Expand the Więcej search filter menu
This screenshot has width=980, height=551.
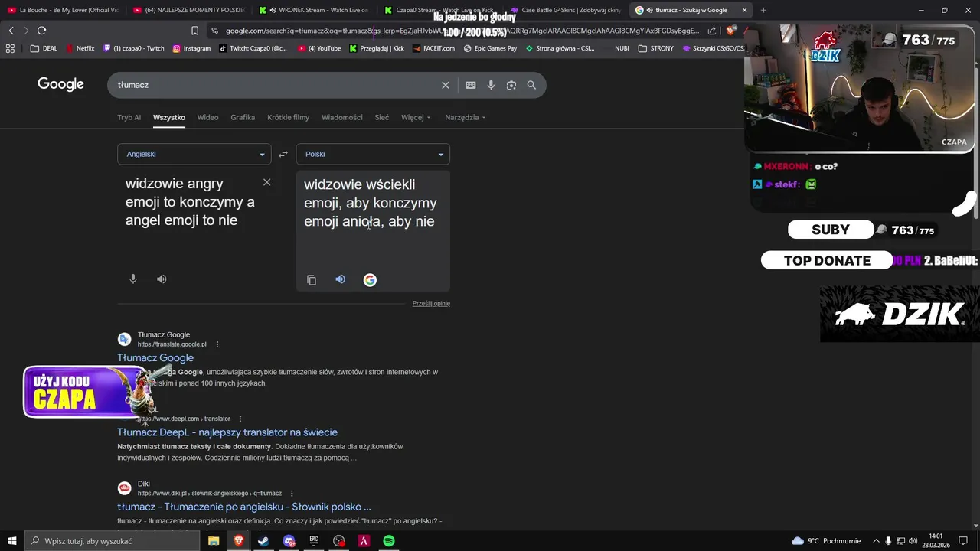tap(416, 117)
